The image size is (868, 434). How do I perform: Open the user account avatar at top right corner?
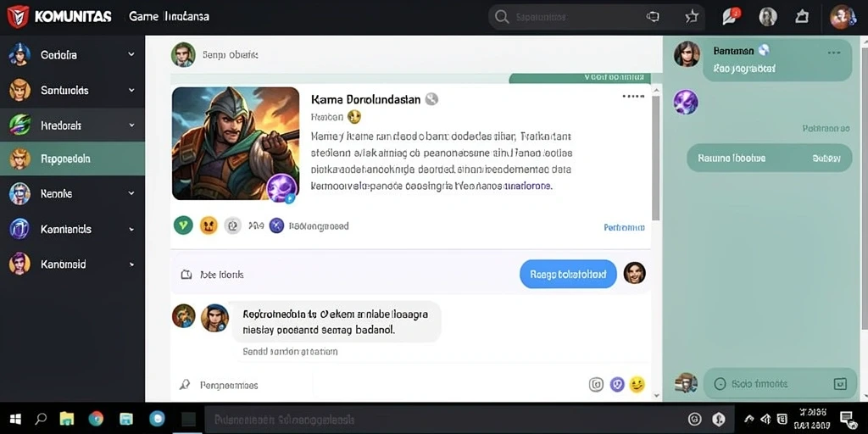(843, 17)
